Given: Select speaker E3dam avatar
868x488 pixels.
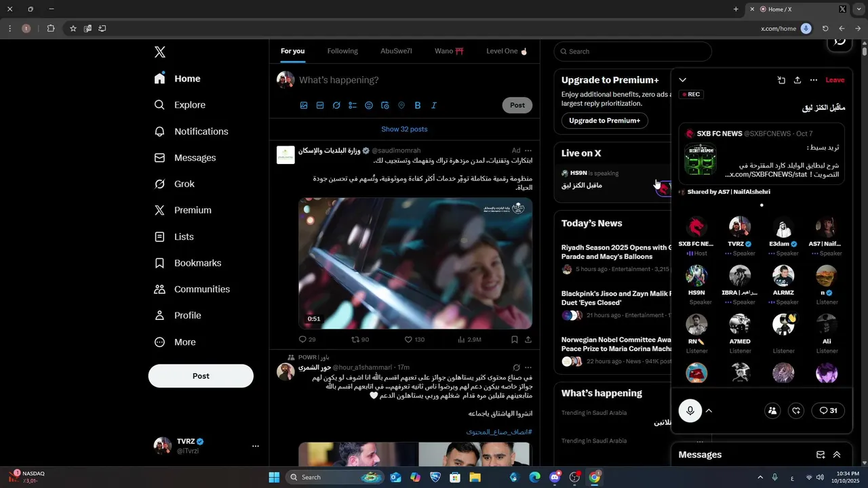Looking at the screenshot, I should point(783,227).
